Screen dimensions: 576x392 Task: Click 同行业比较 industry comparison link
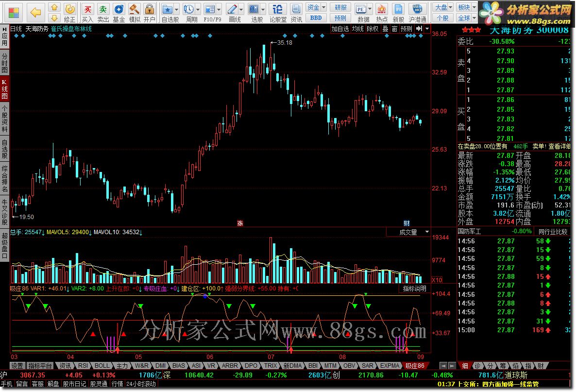(x=553, y=232)
